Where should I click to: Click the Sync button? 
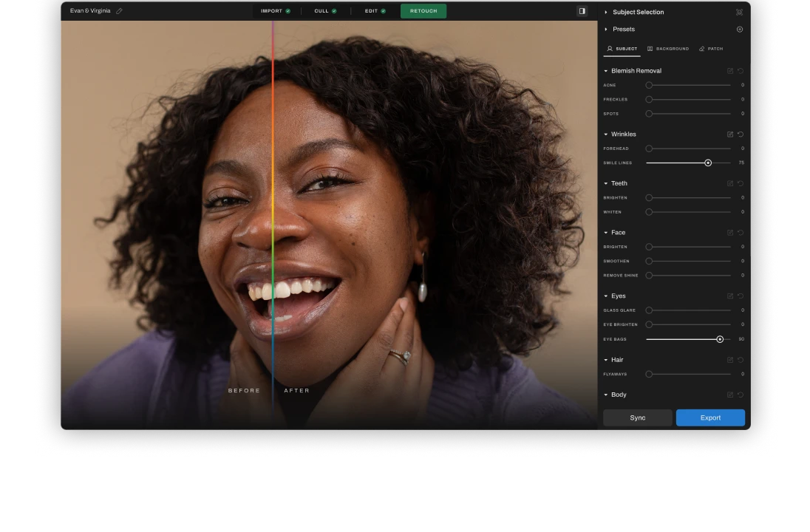click(637, 417)
